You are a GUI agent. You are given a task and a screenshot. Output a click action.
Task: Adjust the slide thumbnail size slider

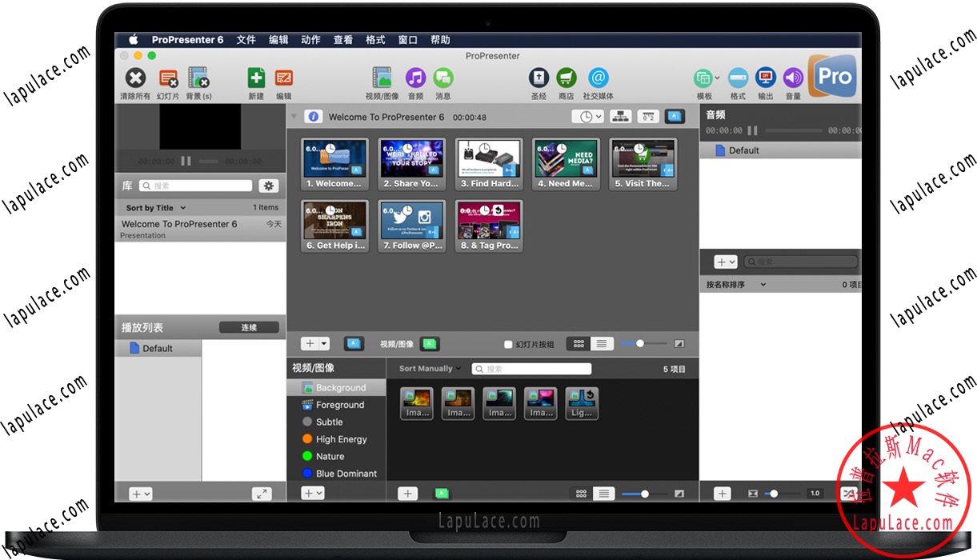click(x=639, y=344)
